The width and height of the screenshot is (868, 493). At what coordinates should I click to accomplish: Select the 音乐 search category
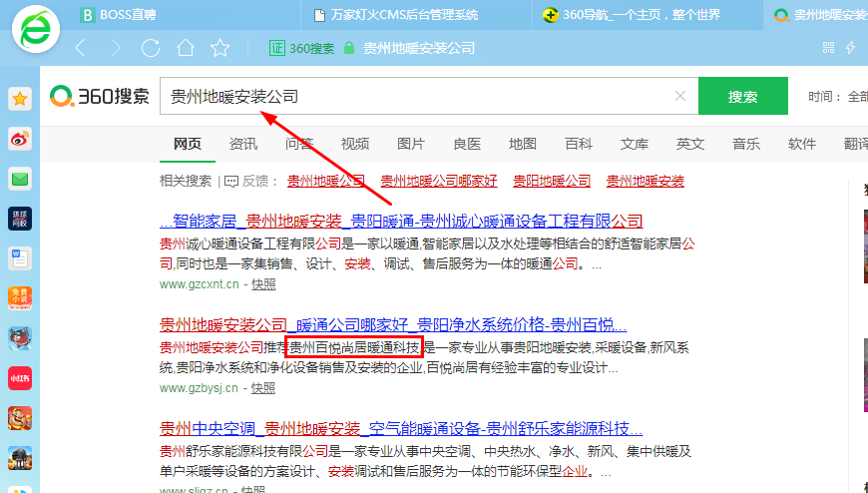[x=746, y=144]
